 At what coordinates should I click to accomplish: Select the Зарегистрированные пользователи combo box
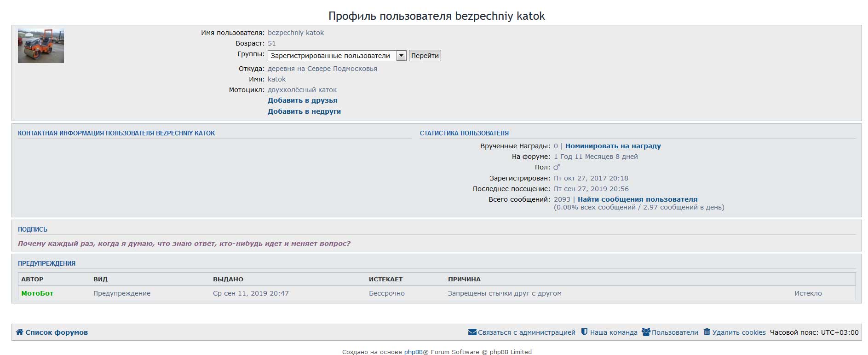tap(330, 56)
